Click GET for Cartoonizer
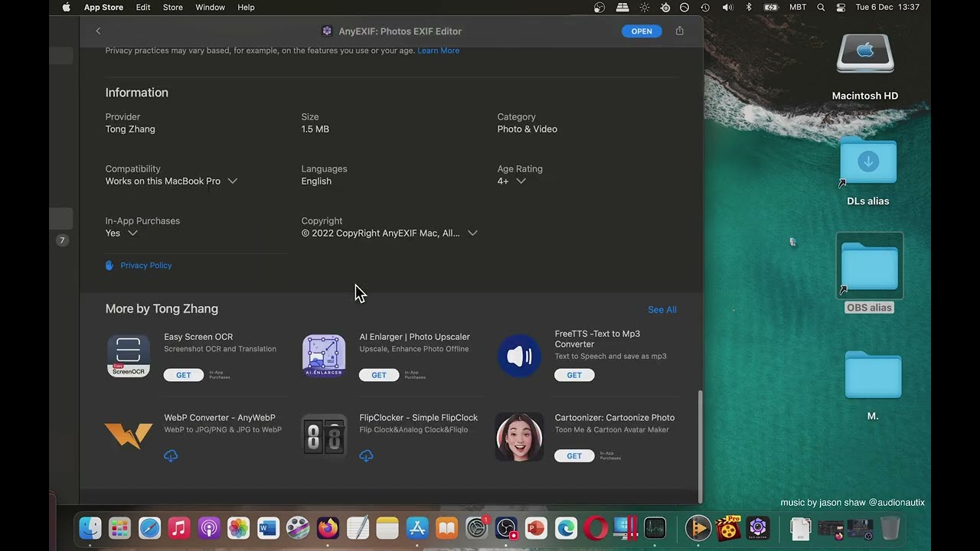The width and height of the screenshot is (980, 551). (574, 456)
